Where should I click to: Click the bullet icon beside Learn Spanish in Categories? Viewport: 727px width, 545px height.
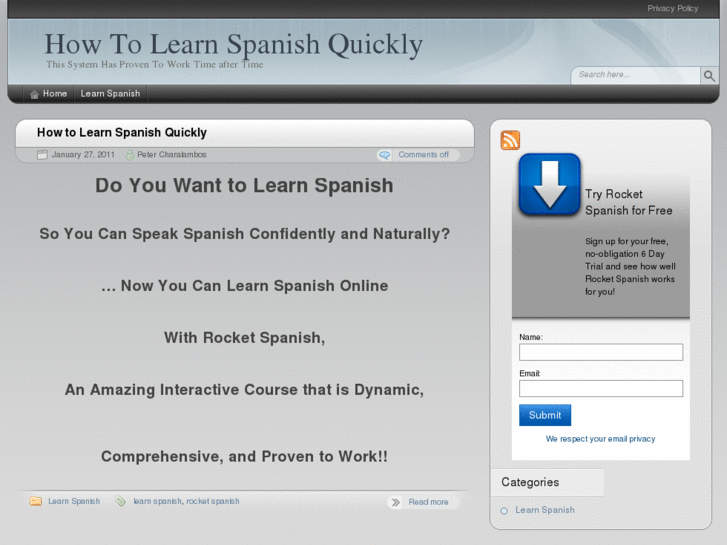[x=504, y=511]
